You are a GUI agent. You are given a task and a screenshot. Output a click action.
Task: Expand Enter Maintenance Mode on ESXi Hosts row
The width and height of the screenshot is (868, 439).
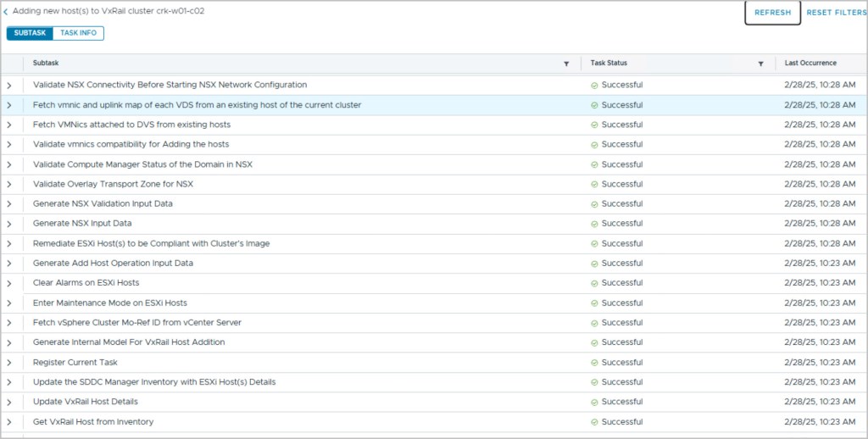pyautogui.click(x=10, y=303)
